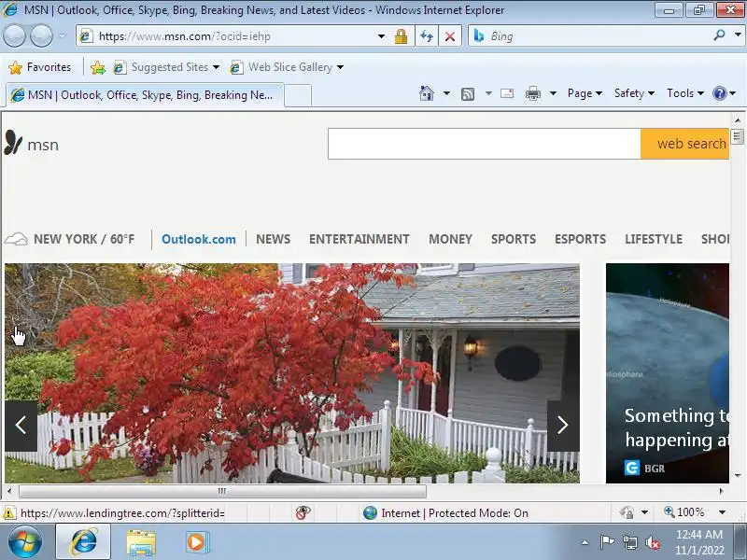Click the InPrivate filtering status icon
The width and height of the screenshot is (747, 560).
tap(303, 512)
